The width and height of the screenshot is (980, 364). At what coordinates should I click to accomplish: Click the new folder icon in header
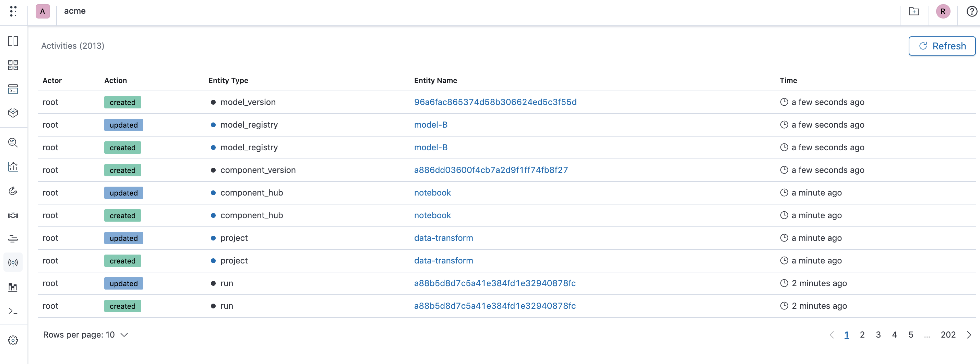tap(914, 11)
